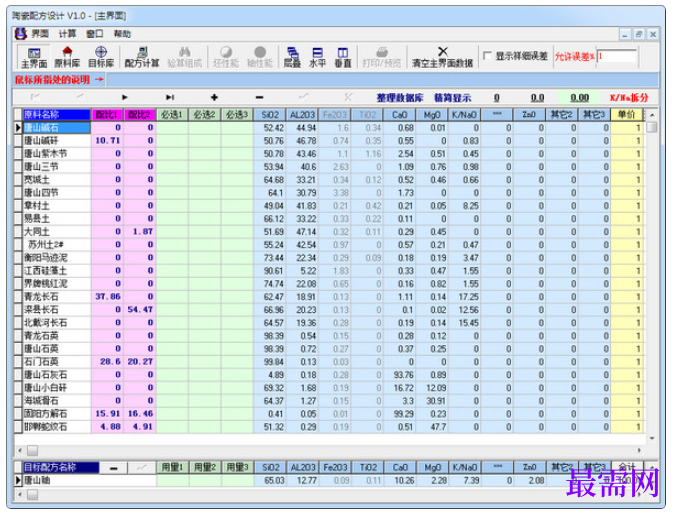The width and height of the screenshot is (678, 514).
Task: Click the 允许误差% input field
Action: (x=617, y=56)
